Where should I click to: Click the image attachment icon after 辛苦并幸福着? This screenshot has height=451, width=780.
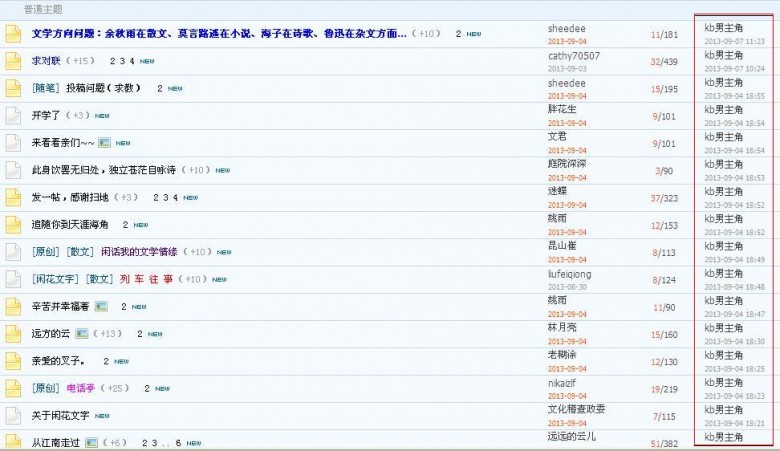pyautogui.click(x=100, y=306)
